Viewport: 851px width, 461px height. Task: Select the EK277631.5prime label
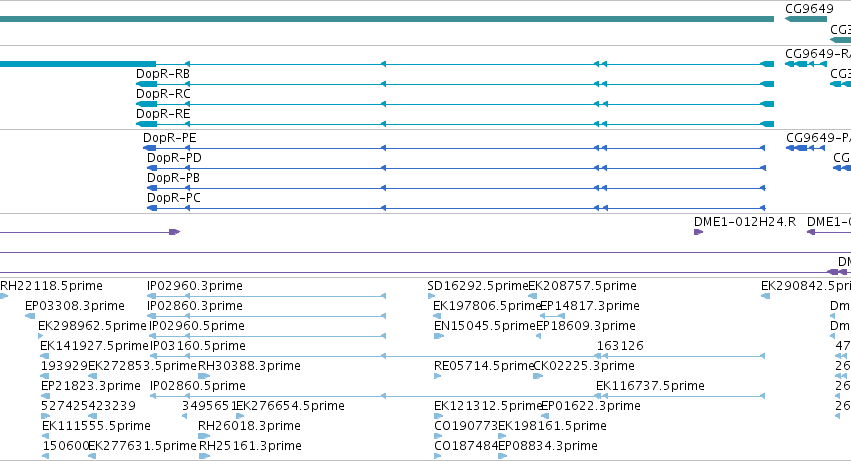point(142,447)
